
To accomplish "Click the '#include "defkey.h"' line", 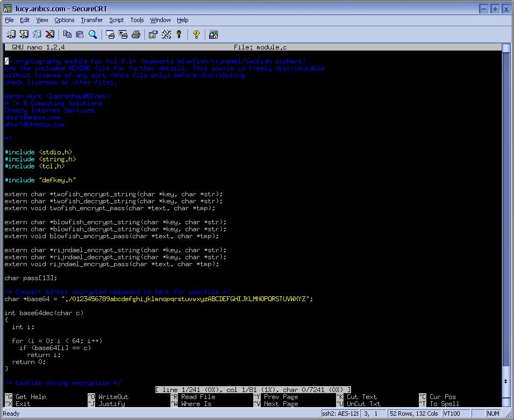I will 40,180.
